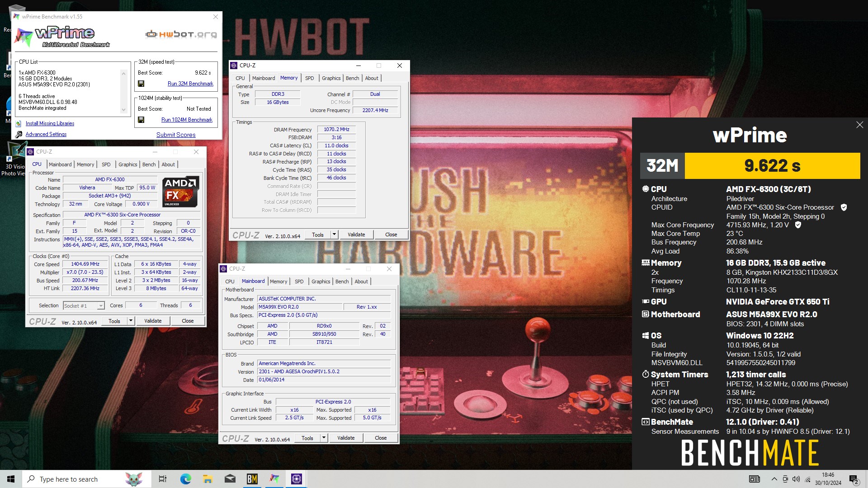Image resolution: width=868 pixels, height=488 pixels.
Task: Open Graphics tab in CPU-Z CPU window
Action: point(127,164)
